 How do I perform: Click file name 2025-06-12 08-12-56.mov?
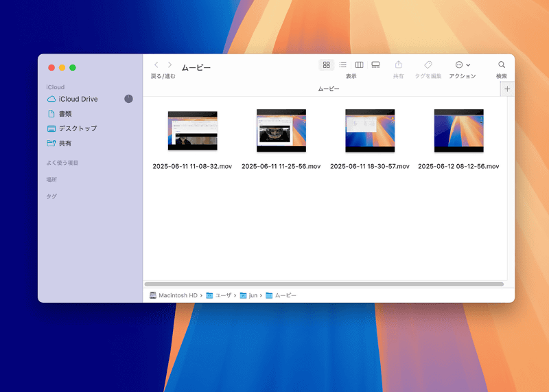(x=458, y=166)
